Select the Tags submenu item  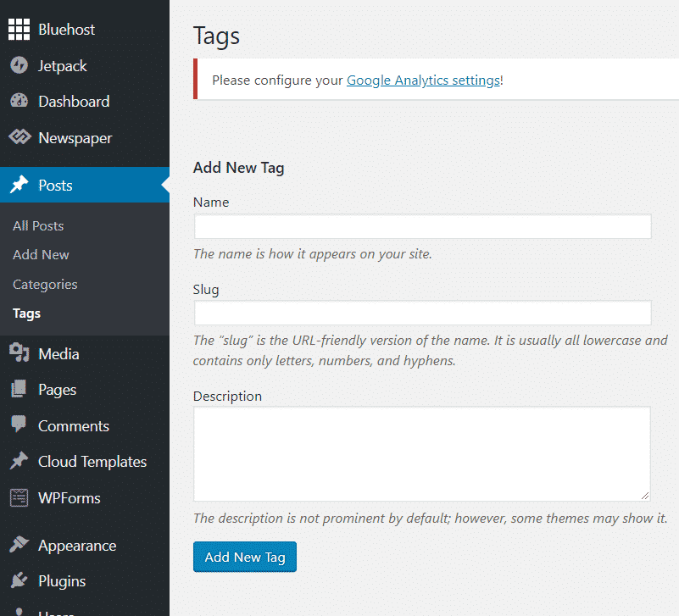coord(26,314)
